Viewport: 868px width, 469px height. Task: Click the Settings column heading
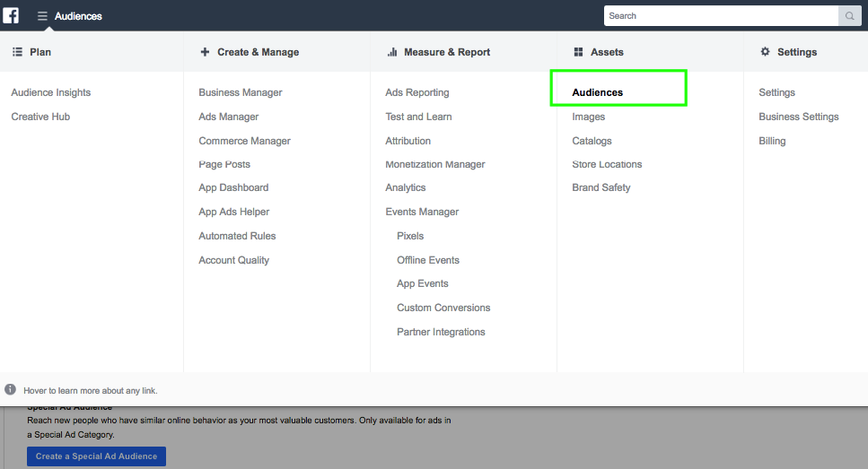coord(796,52)
